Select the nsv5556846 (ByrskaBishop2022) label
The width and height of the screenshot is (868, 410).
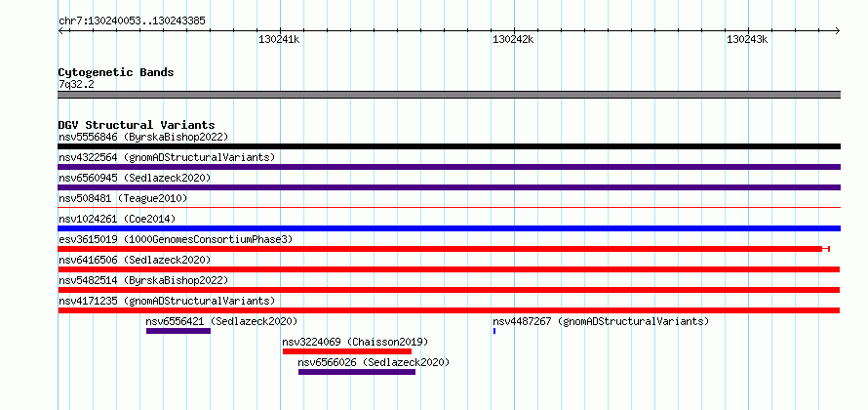143,137
